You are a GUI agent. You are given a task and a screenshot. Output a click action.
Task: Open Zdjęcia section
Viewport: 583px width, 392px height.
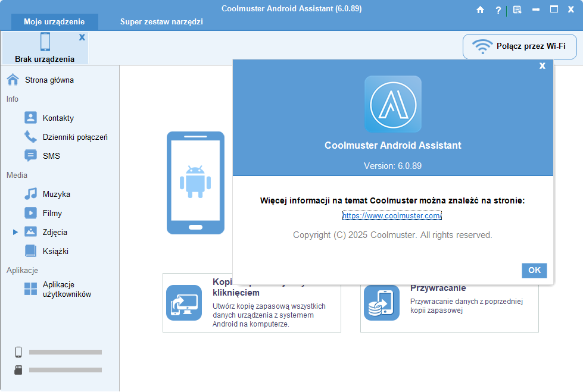[x=55, y=232]
